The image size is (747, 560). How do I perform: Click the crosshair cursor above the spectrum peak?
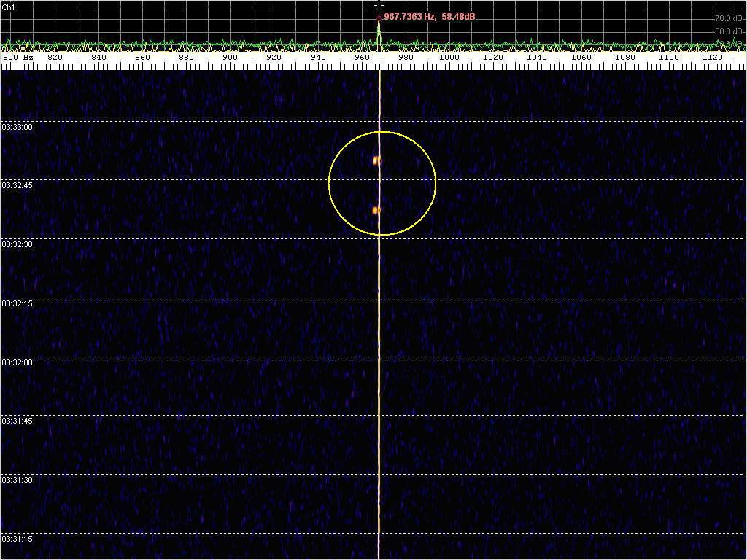tap(379, 4)
